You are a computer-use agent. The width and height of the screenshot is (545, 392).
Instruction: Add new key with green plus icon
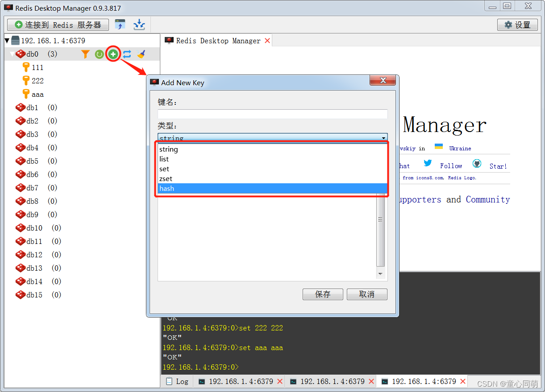pyautogui.click(x=113, y=54)
